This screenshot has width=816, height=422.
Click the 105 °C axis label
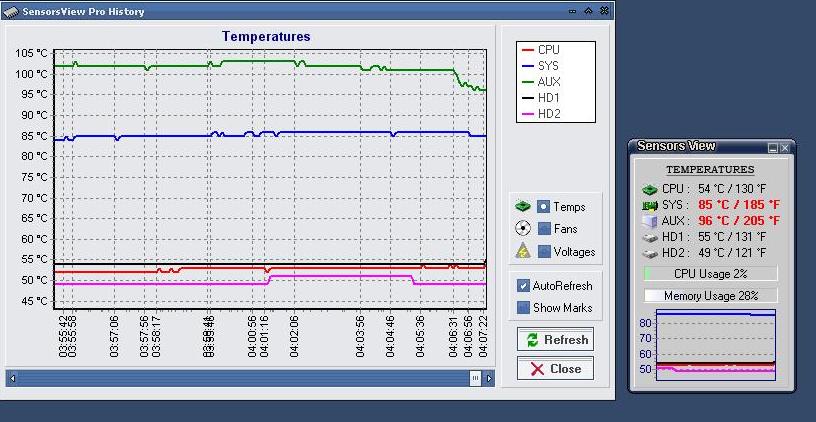(31, 53)
